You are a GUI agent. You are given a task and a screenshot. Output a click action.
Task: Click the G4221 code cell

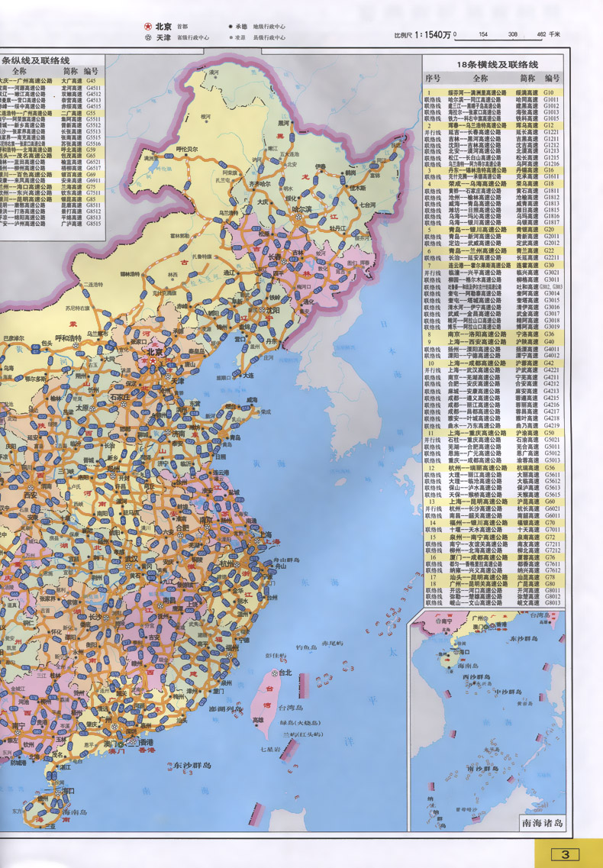551,370
